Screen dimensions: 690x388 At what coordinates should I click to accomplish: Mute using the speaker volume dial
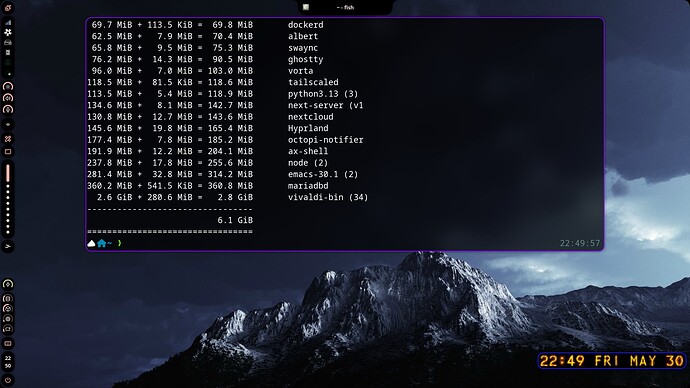(8, 98)
